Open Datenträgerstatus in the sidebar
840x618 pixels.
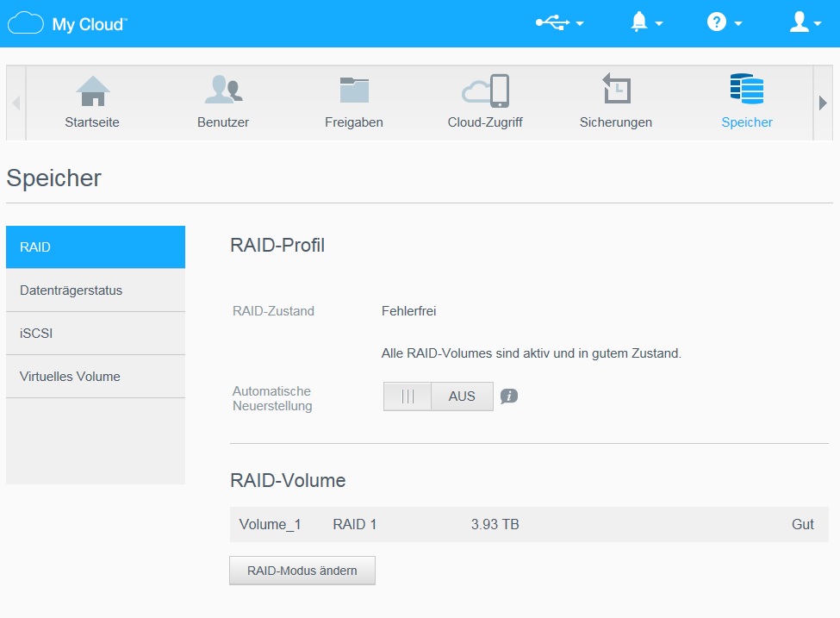[x=96, y=290]
